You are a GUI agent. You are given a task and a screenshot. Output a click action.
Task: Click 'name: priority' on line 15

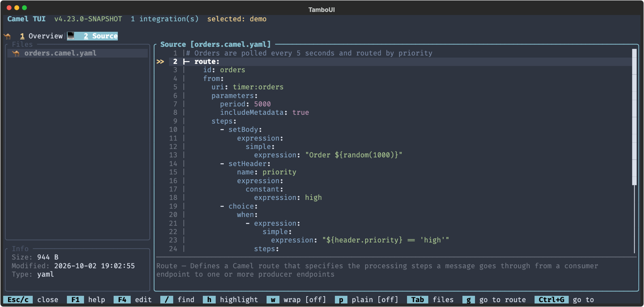point(266,172)
